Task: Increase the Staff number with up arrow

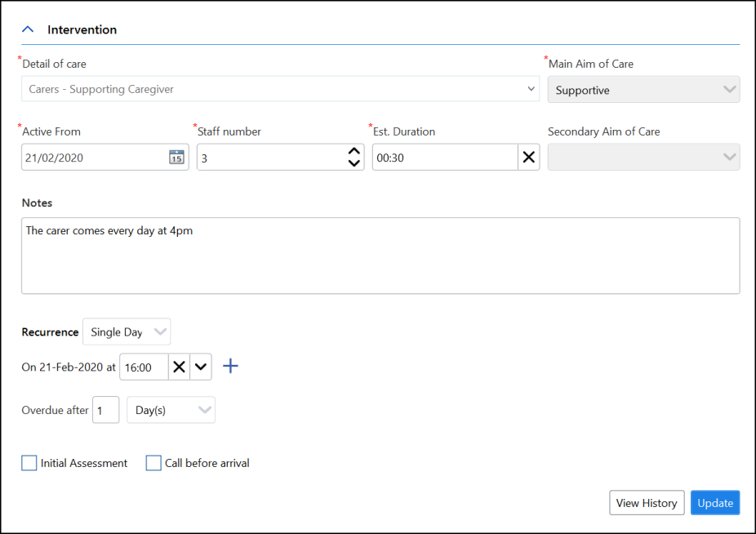Action: coord(354,152)
